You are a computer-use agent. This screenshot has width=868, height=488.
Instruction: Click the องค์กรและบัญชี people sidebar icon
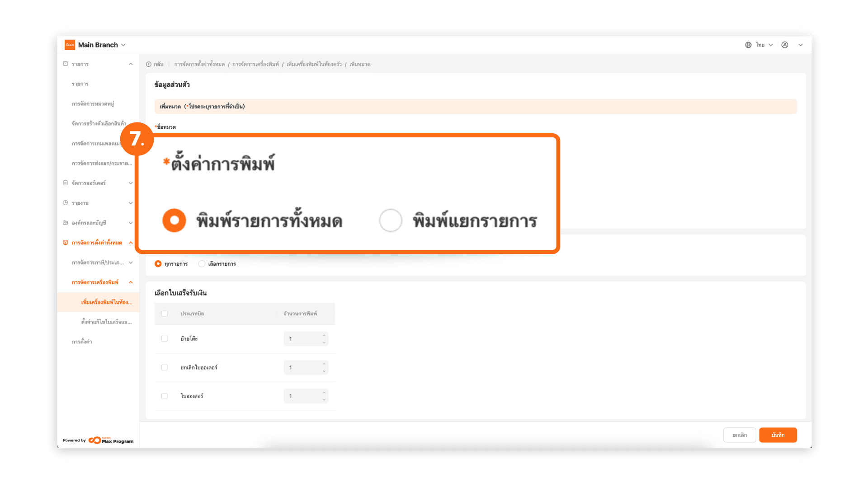pyautogui.click(x=66, y=223)
